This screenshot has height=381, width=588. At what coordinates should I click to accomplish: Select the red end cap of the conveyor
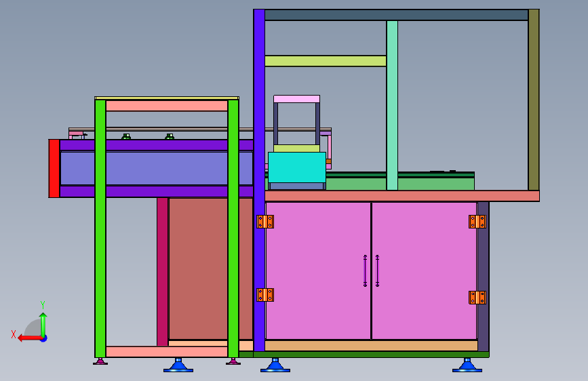(x=54, y=168)
